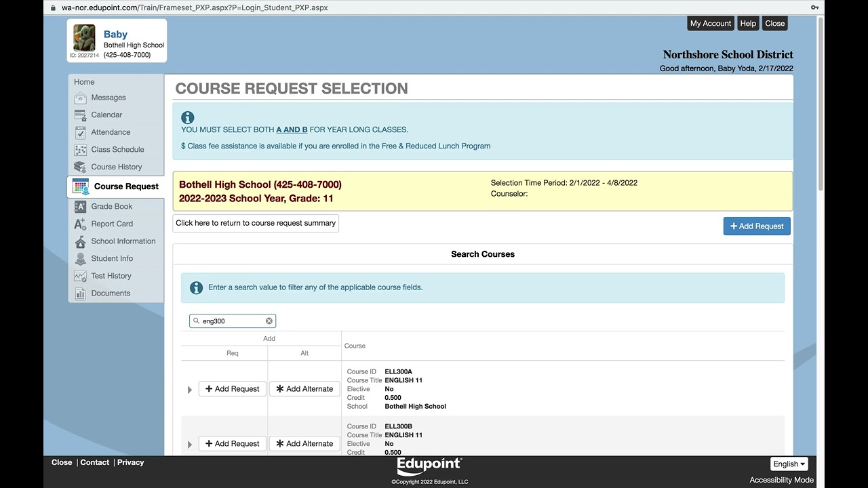Open the Contact link

coord(95,462)
